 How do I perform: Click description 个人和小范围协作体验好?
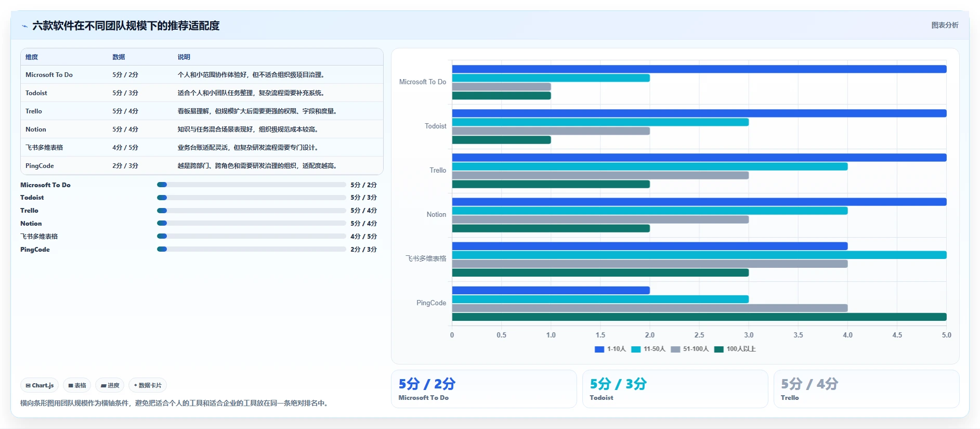click(x=252, y=75)
